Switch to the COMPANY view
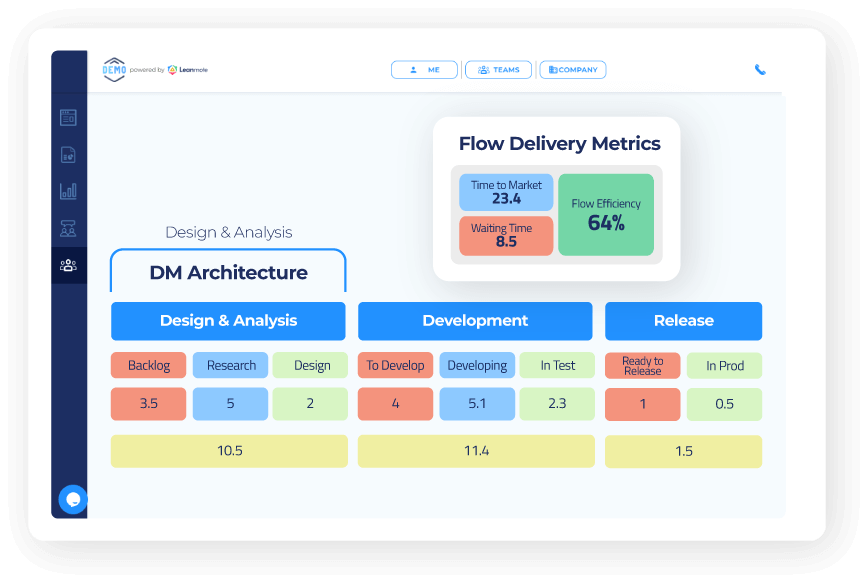 click(573, 70)
